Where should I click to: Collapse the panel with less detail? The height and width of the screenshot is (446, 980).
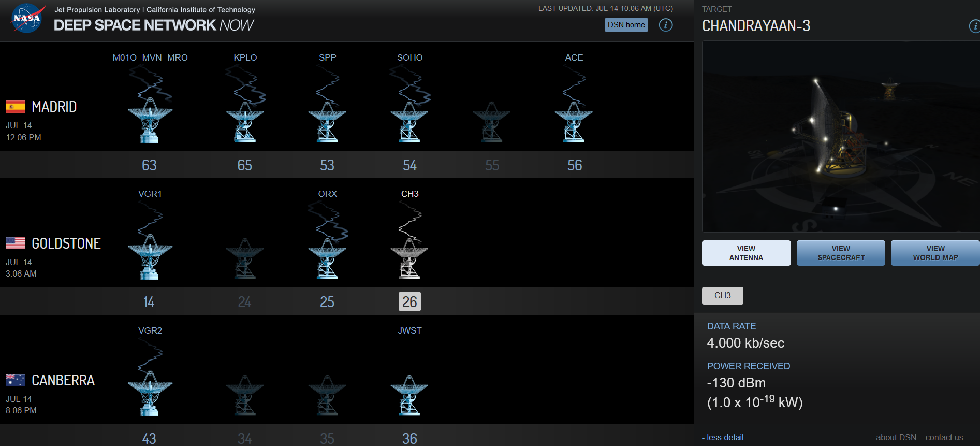pos(723,437)
